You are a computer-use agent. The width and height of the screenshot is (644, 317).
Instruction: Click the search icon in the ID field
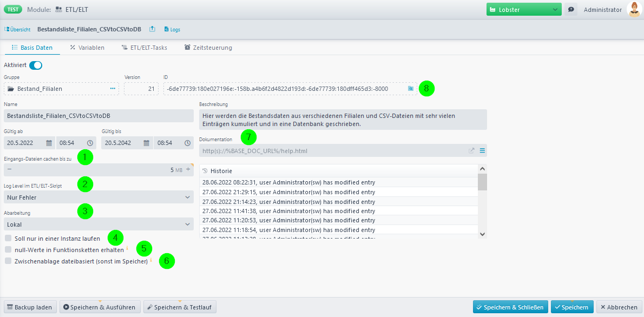tap(410, 88)
